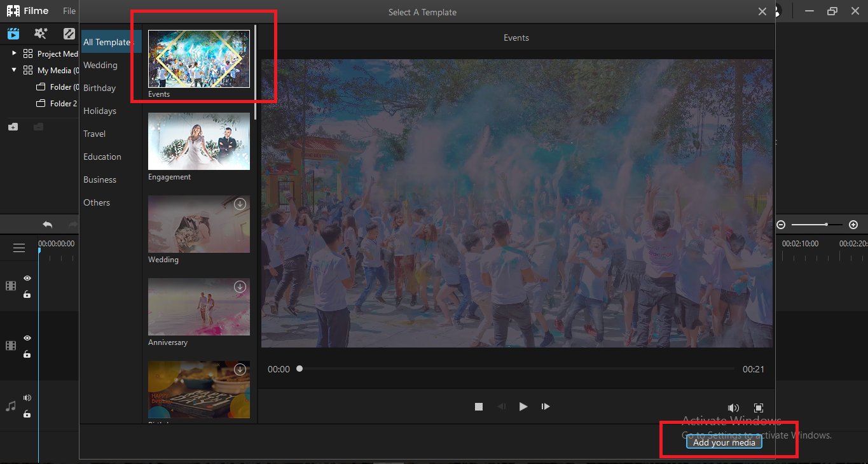
Task: Click the Undo arrow icon
Action: point(47,224)
